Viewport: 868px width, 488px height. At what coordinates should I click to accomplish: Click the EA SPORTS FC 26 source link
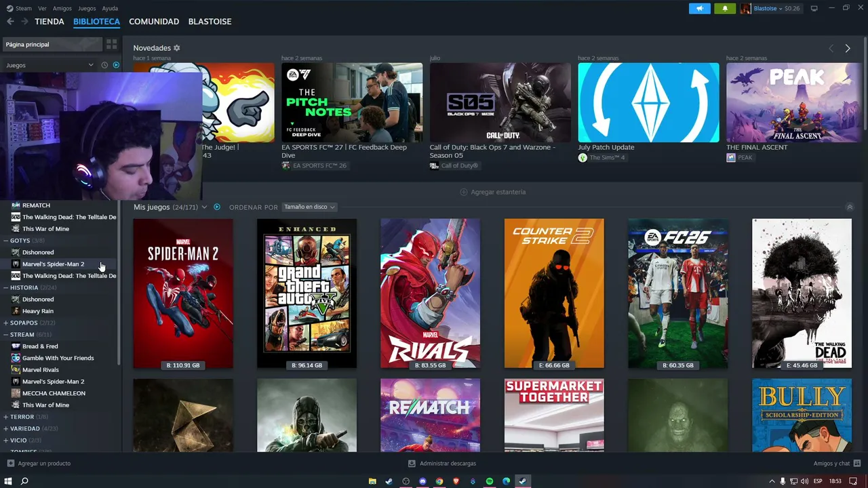point(314,165)
